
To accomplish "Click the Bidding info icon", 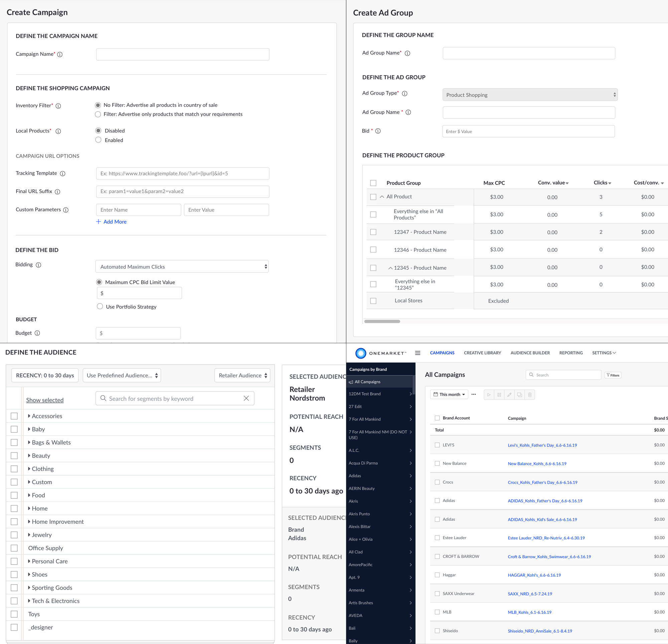I will pyautogui.click(x=38, y=265).
